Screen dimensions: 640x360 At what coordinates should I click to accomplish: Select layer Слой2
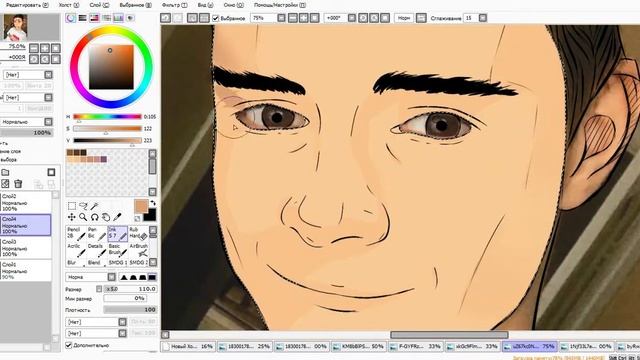(26, 202)
